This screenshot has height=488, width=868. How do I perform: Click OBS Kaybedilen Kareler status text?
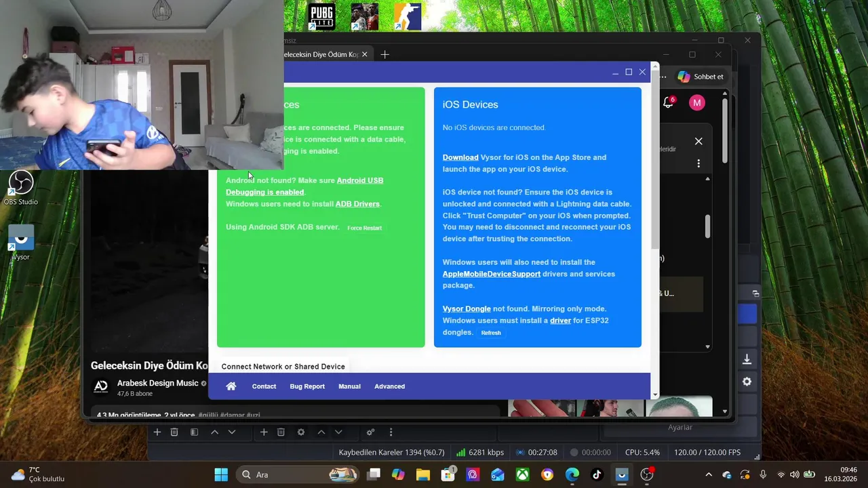(391, 452)
